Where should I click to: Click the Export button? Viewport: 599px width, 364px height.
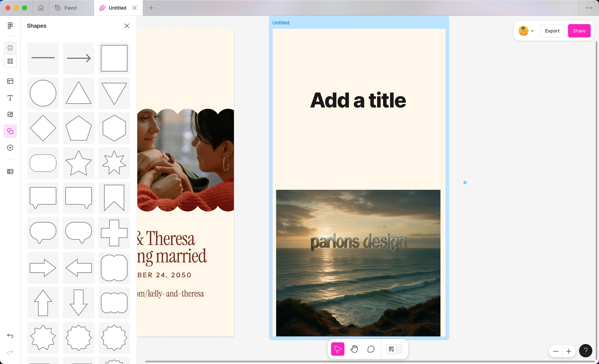552,31
